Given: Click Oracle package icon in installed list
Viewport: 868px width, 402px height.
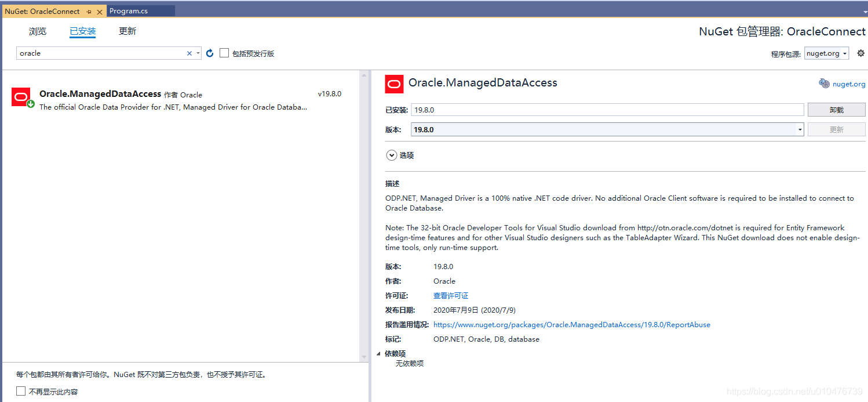Looking at the screenshot, I should pyautogui.click(x=21, y=97).
